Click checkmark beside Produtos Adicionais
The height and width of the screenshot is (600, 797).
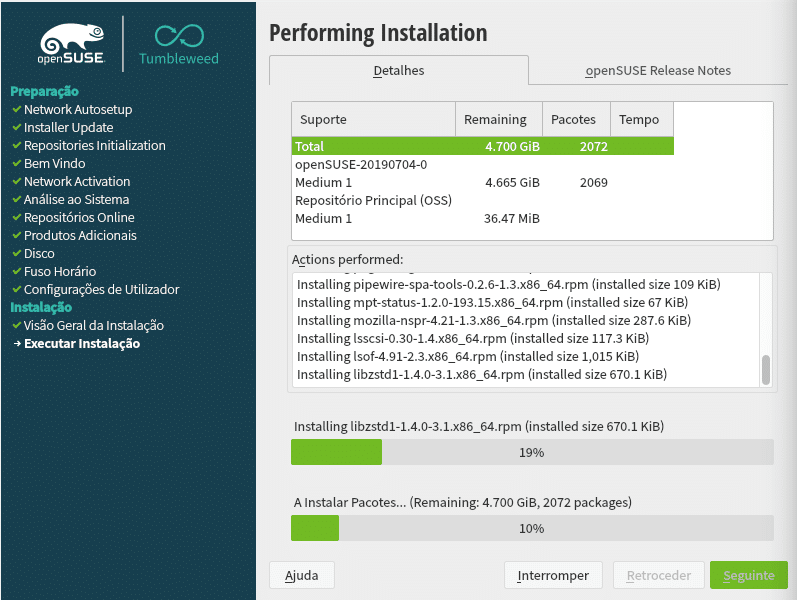(17, 235)
